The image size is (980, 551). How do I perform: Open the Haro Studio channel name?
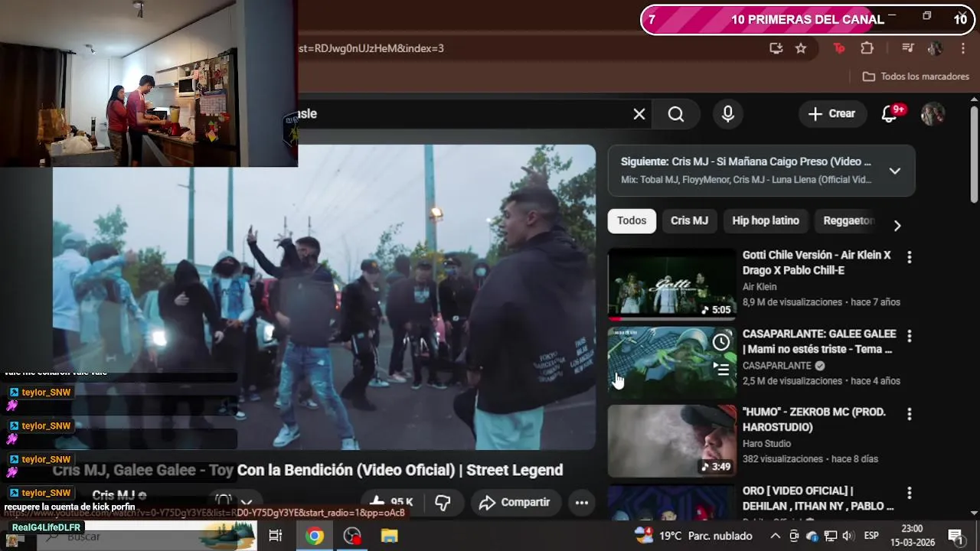tap(766, 444)
